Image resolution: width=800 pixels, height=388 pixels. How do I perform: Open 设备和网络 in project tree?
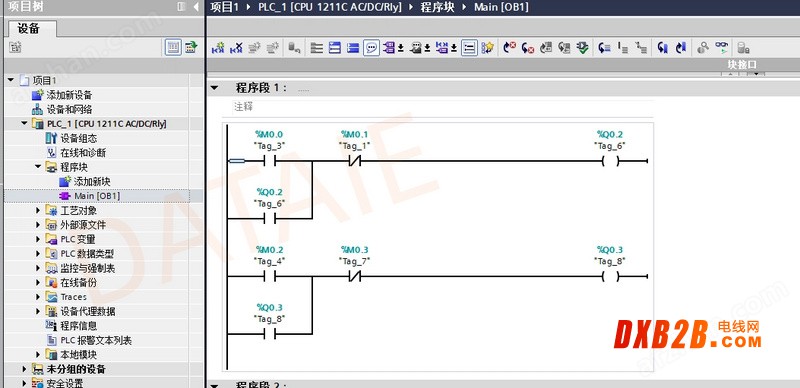click(69, 109)
